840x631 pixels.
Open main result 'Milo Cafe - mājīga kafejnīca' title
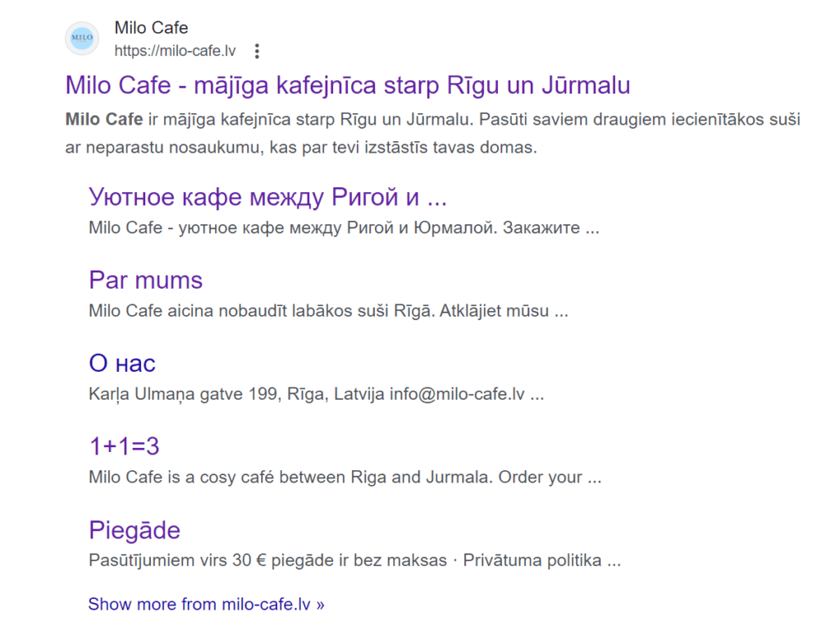(x=347, y=85)
